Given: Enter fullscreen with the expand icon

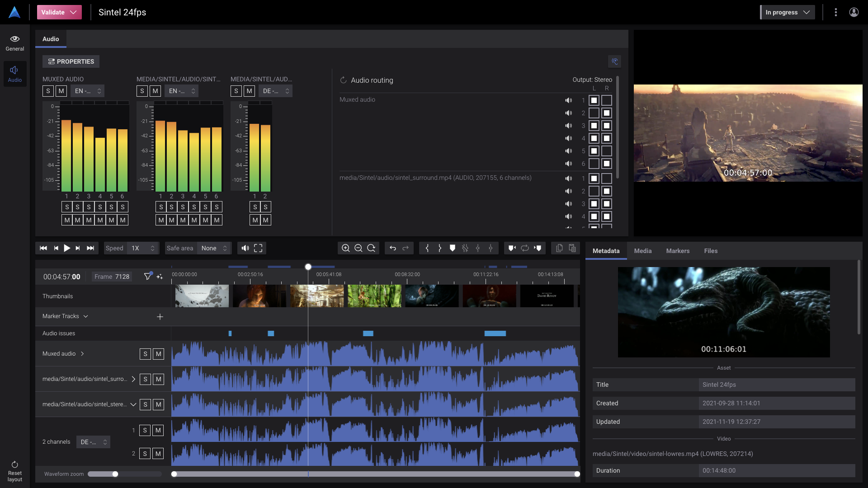Looking at the screenshot, I should point(258,248).
